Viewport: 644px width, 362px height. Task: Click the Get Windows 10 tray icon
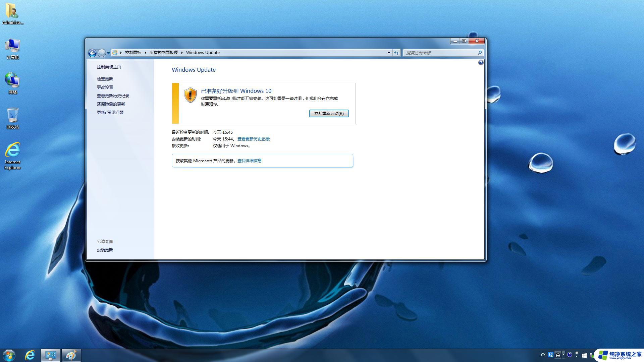click(x=584, y=356)
